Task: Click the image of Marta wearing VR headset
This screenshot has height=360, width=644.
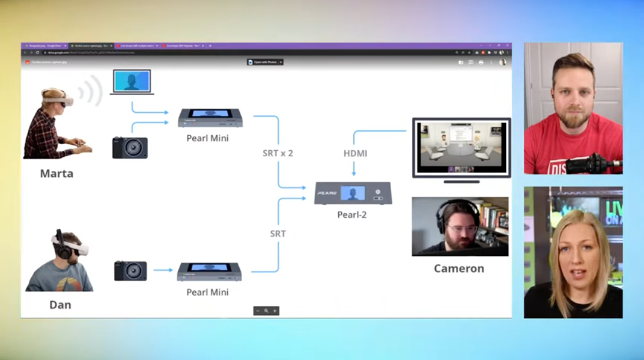Action: pyautogui.click(x=58, y=123)
